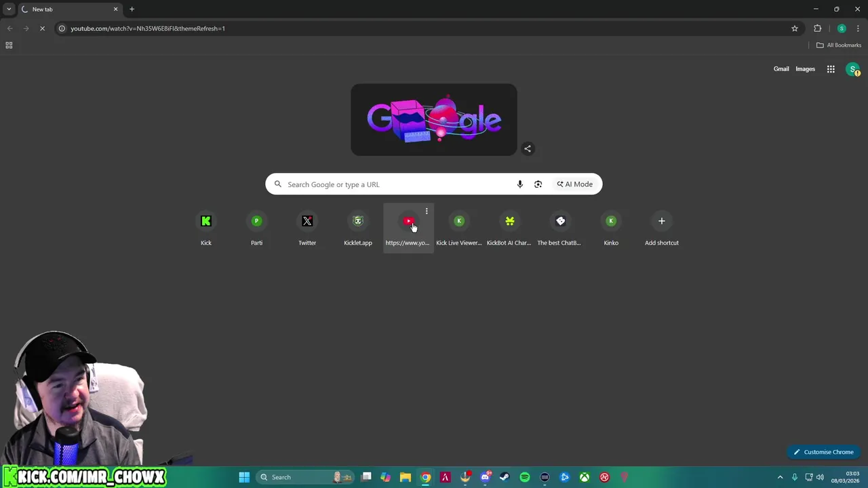Viewport: 868px width, 488px height.
Task: Open the YouTube shortcut tile
Action: click(x=408, y=228)
